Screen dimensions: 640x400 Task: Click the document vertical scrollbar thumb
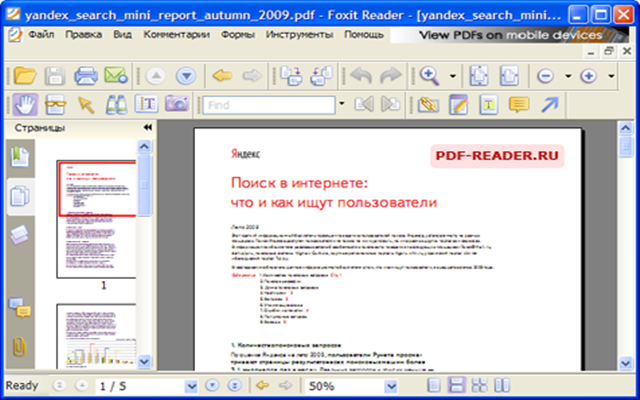626,147
